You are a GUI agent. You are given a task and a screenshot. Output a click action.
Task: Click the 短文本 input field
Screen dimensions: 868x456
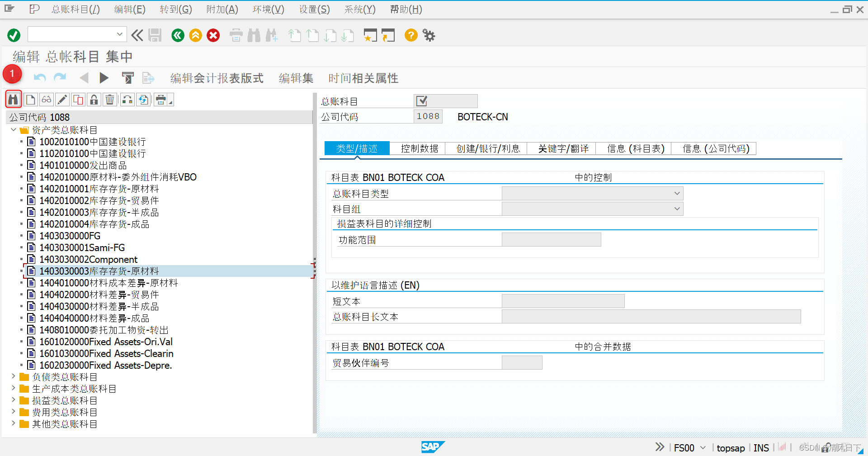563,301
